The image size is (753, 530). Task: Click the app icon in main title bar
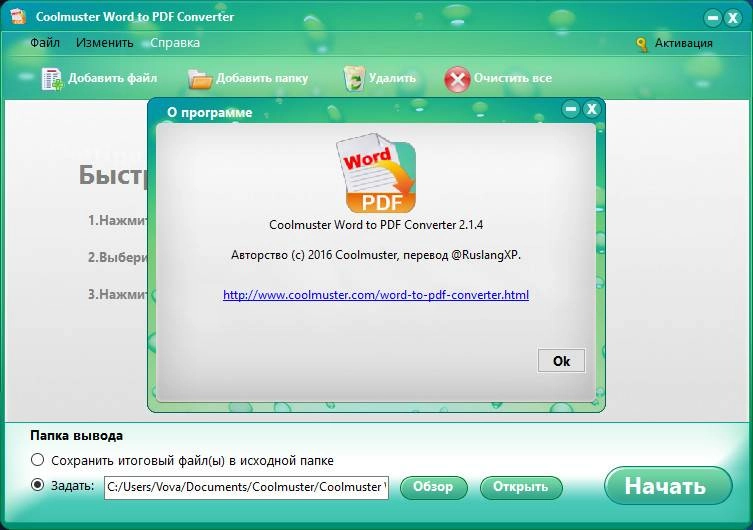coord(18,16)
